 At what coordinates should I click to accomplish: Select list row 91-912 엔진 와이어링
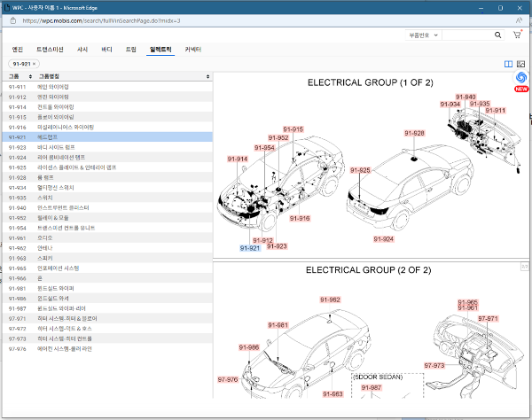point(107,97)
